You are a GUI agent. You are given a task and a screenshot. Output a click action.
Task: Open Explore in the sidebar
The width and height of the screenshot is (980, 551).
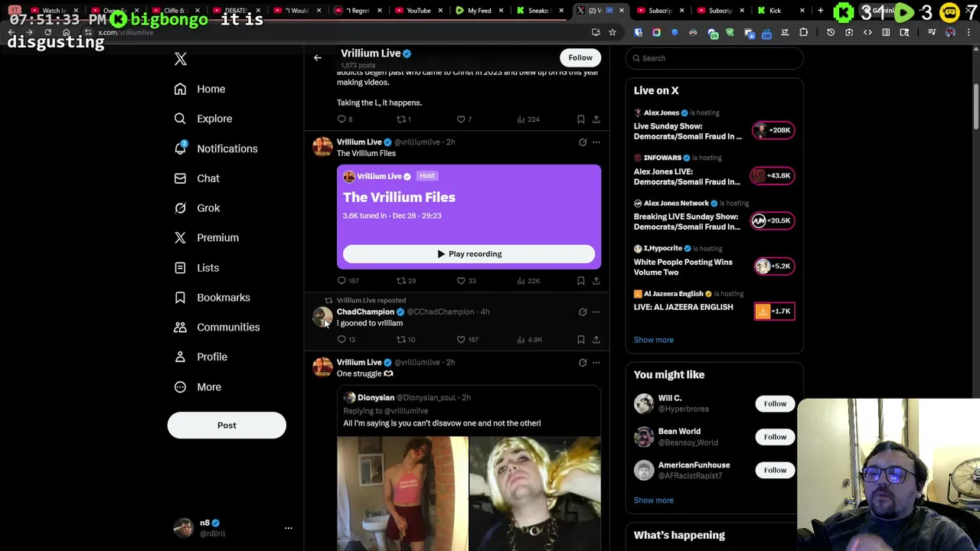click(203, 119)
